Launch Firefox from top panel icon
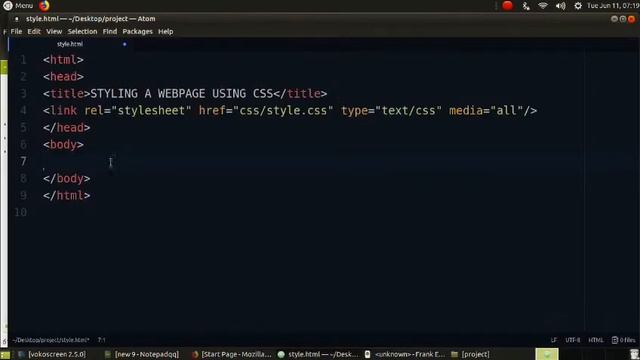 point(44,6)
